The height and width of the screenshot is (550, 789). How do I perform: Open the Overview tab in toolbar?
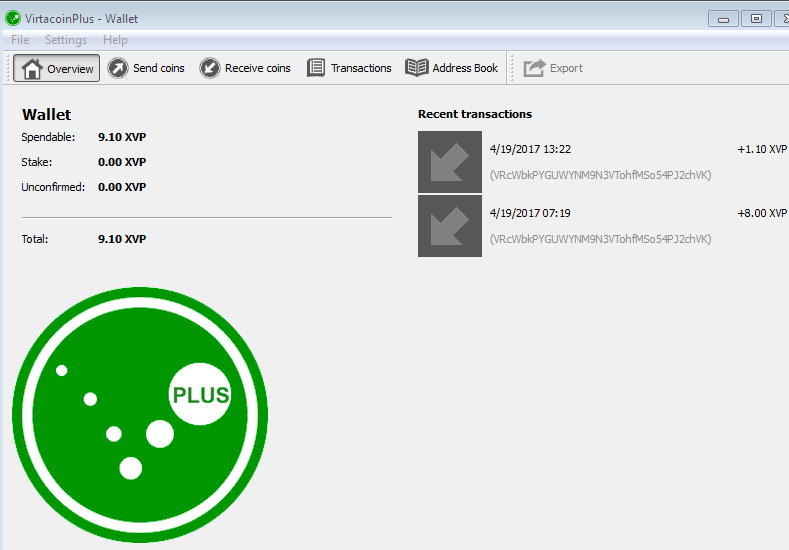pyautogui.click(x=56, y=68)
